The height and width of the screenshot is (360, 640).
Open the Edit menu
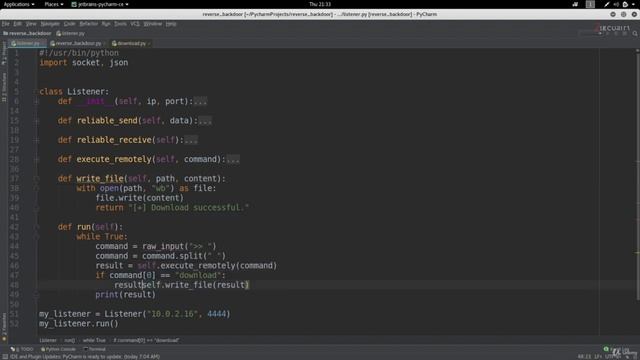coord(18,24)
